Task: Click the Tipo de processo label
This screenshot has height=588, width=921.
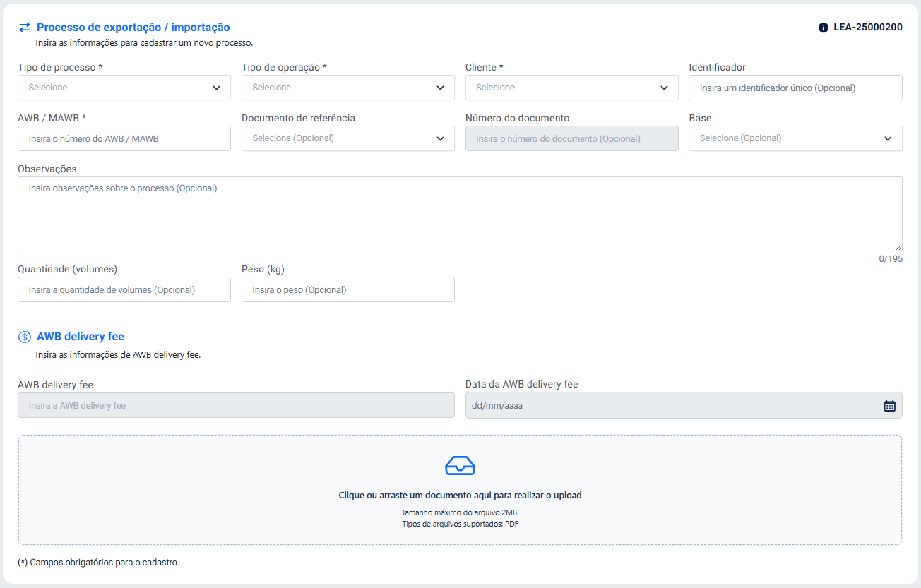Action: [x=61, y=67]
